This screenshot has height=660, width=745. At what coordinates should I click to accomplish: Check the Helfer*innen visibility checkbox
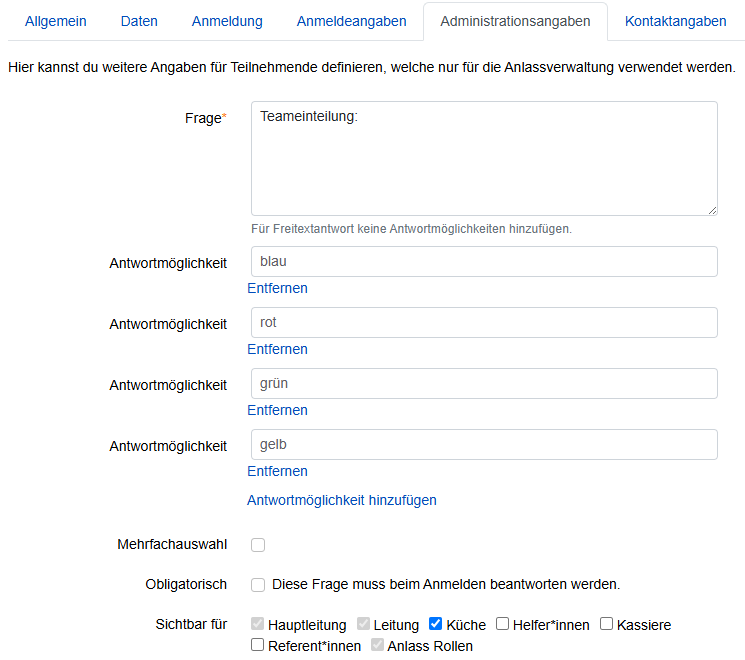pos(502,623)
